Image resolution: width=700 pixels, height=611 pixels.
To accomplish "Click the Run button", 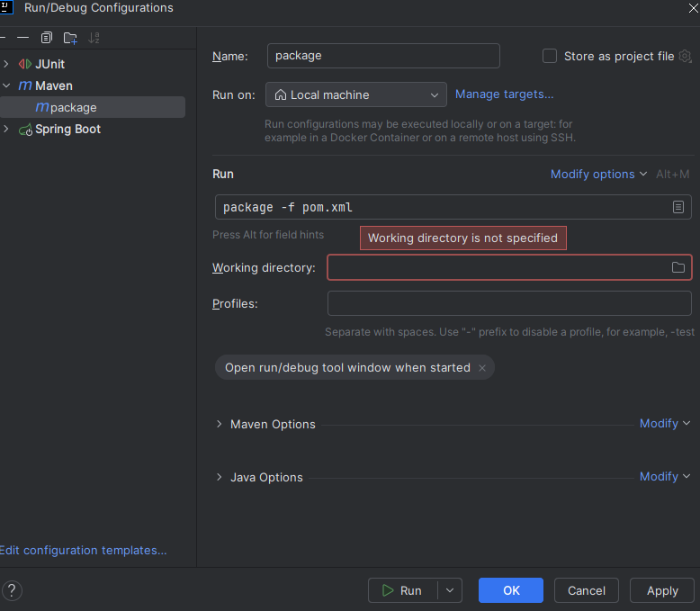I will pos(402,590).
